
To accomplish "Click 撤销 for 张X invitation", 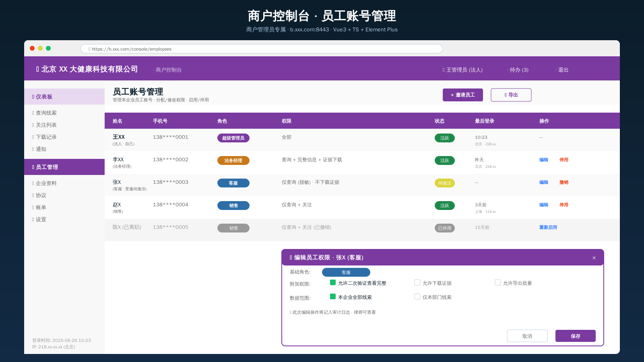I will coord(564,182).
